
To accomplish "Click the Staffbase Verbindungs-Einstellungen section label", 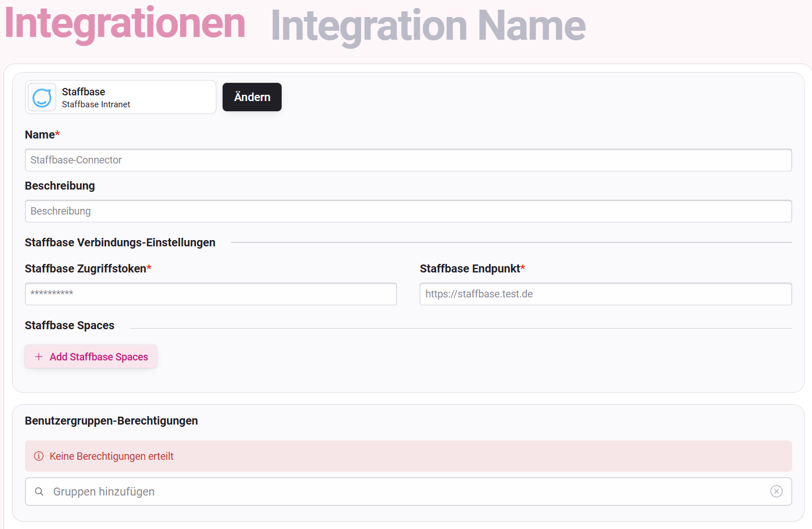I will (120, 242).
